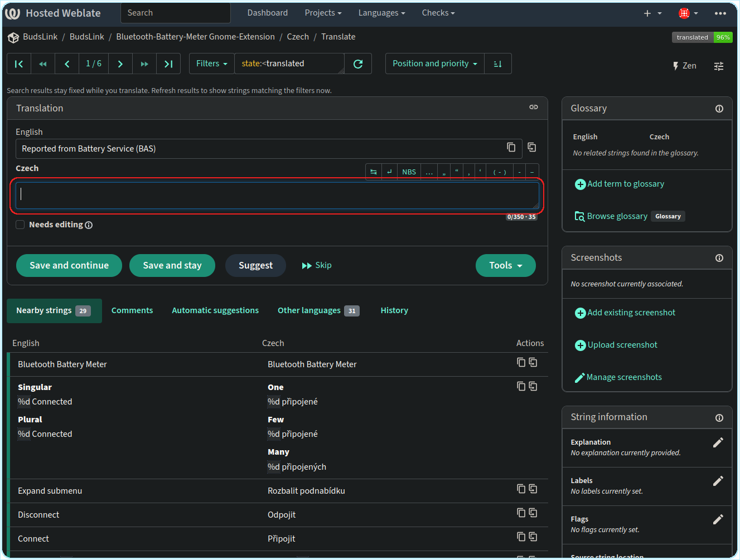The height and width of the screenshot is (560, 740).
Task: Open the settings sliders icon beside Zen
Action: [719, 66]
